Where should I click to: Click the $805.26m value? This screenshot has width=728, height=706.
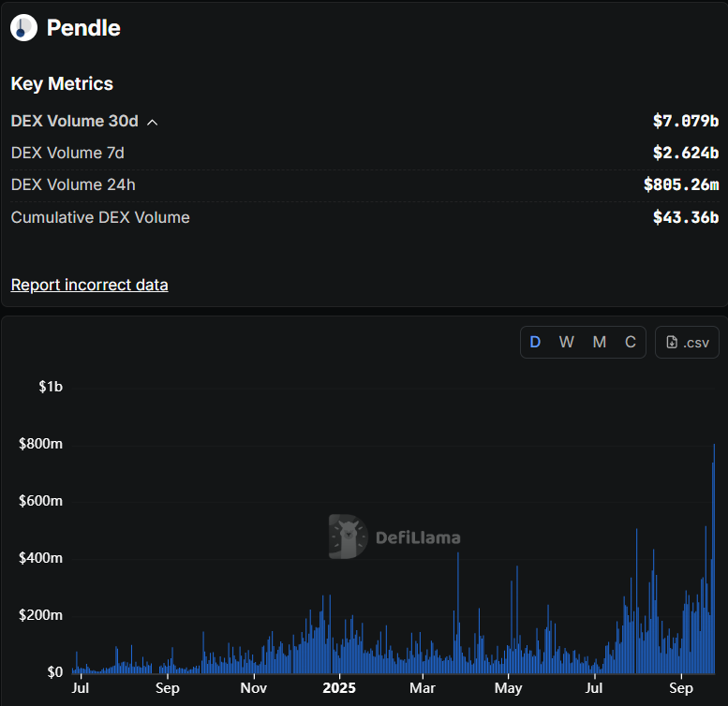click(x=681, y=185)
